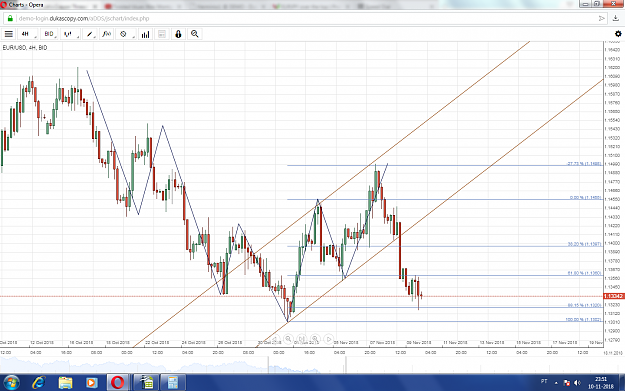The width and height of the screenshot is (625, 391).
Task: Open the browser downloads icon
Action: point(616,18)
